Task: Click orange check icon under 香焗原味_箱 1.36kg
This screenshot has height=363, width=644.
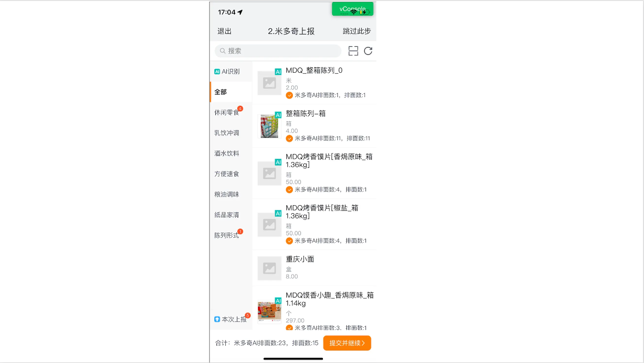Action: (x=289, y=189)
